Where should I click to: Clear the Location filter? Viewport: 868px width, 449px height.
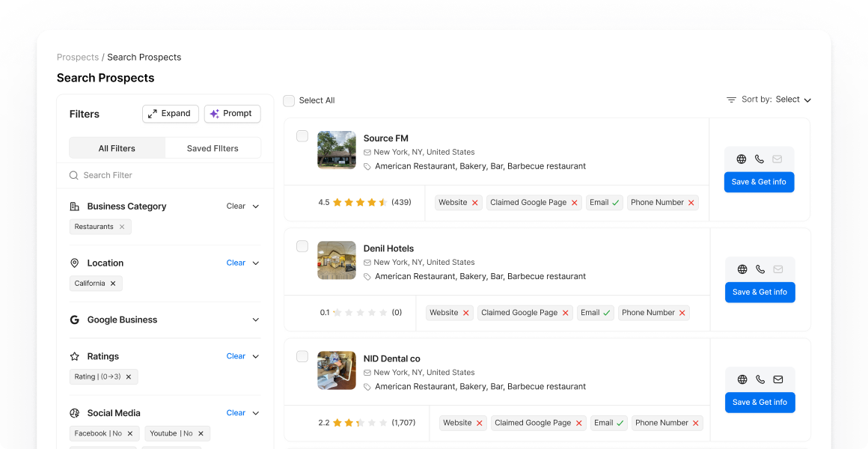(x=236, y=263)
